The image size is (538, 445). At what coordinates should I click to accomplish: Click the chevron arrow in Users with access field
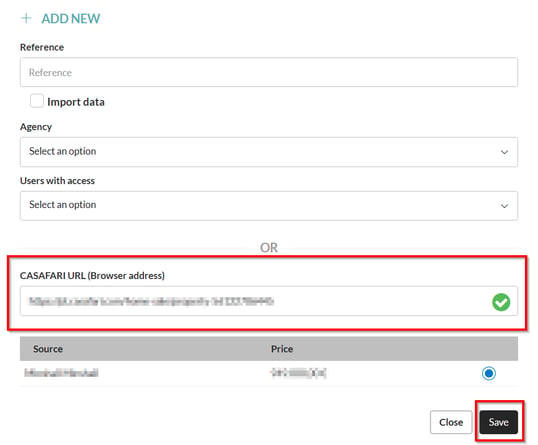coord(504,206)
